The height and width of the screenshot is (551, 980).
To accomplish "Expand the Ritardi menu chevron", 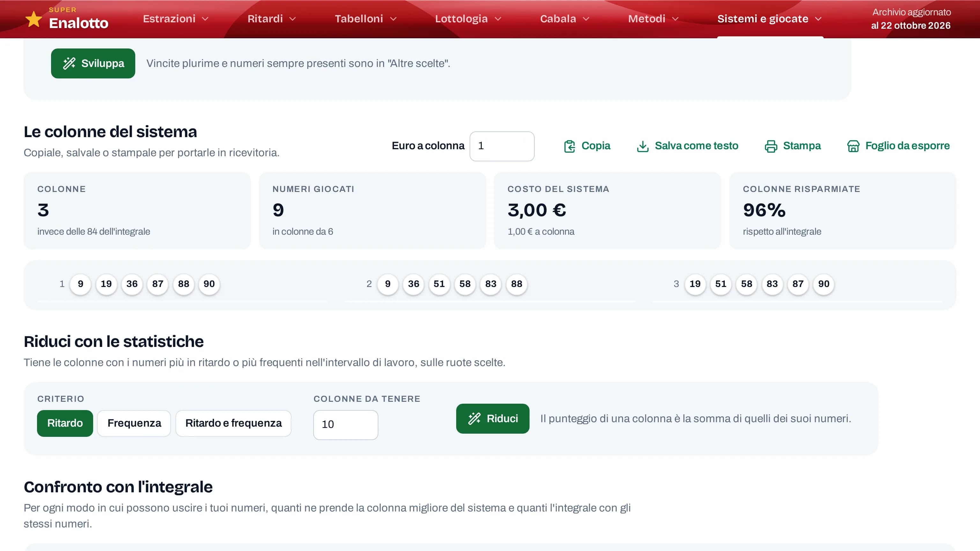I will (x=293, y=19).
